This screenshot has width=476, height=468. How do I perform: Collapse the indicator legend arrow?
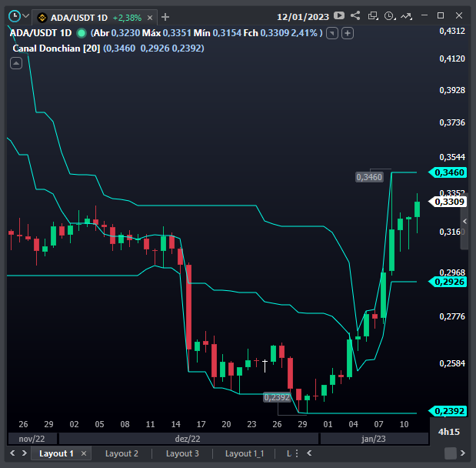[16, 63]
